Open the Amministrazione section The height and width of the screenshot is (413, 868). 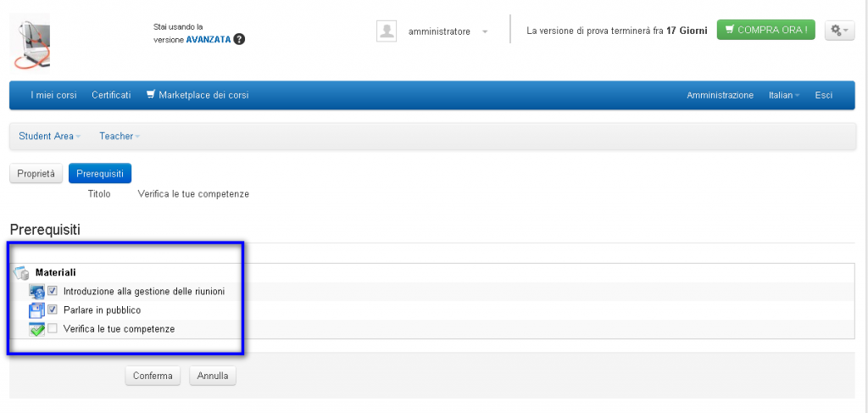point(721,95)
